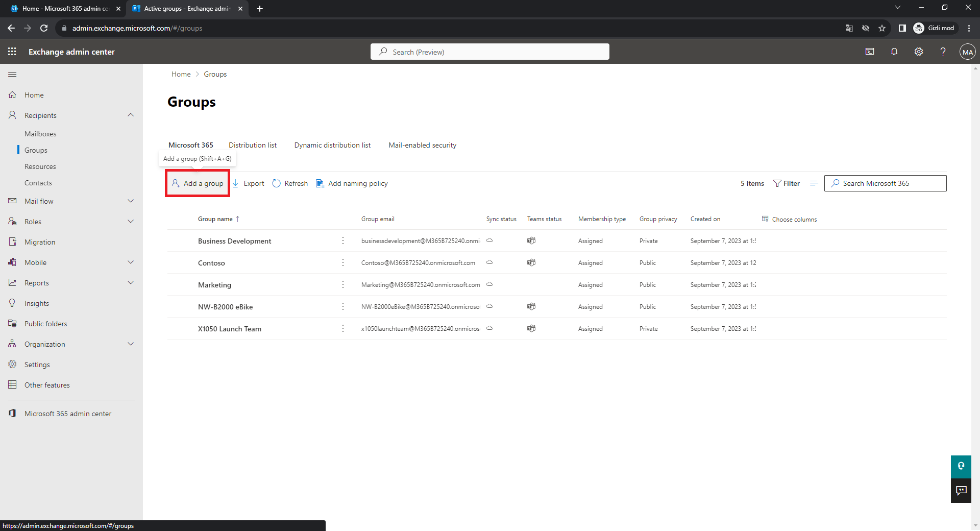Click the feedback chat icon

[961, 491]
